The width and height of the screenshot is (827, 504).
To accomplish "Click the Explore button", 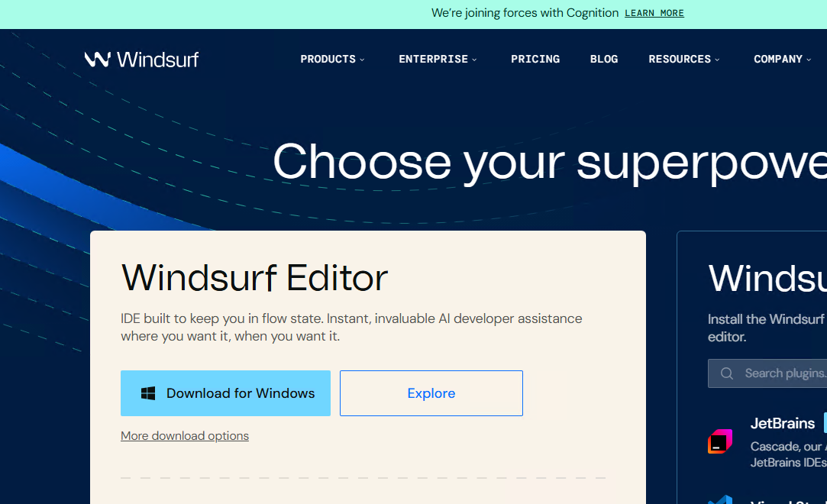I will 431,393.
